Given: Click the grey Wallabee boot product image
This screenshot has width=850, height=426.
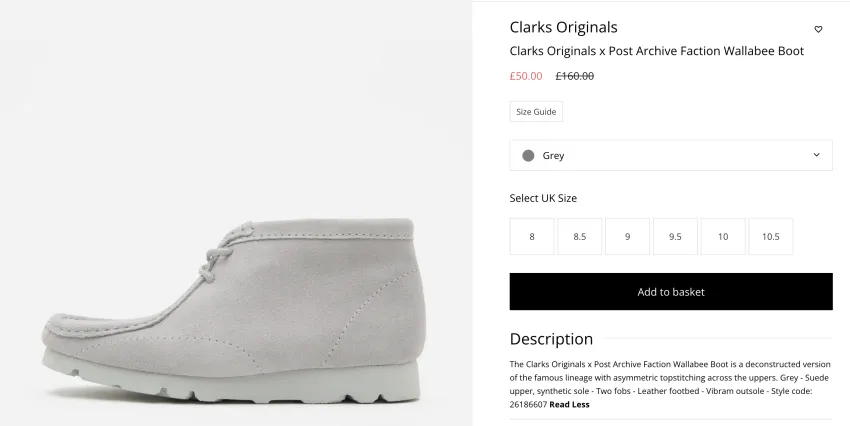Looking at the screenshot, I should pyautogui.click(x=233, y=314).
